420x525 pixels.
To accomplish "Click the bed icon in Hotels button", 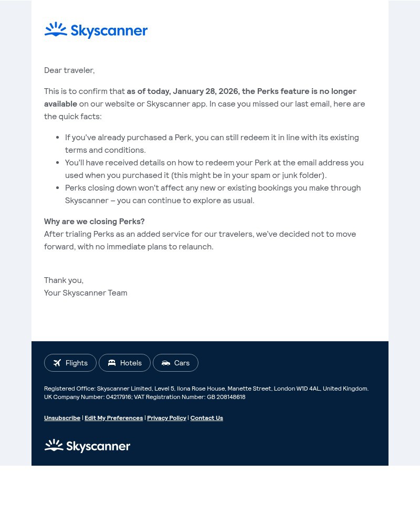I will coord(112,362).
